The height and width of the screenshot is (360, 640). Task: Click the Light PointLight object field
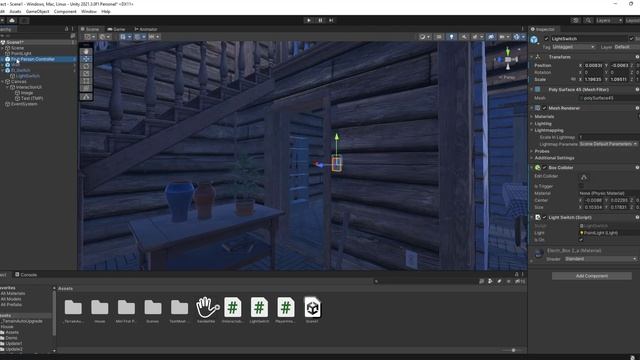click(x=609, y=233)
